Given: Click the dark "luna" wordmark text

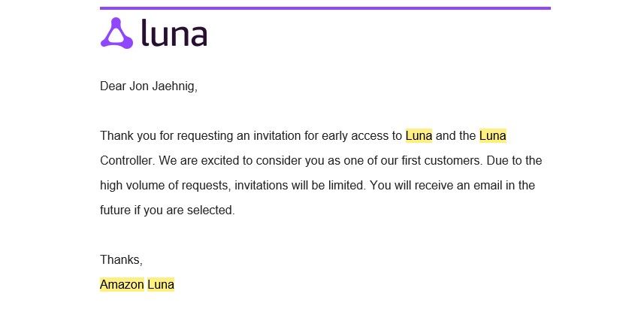Looking at the screenshot, I should pyautogui.click(x=174, y=34).
